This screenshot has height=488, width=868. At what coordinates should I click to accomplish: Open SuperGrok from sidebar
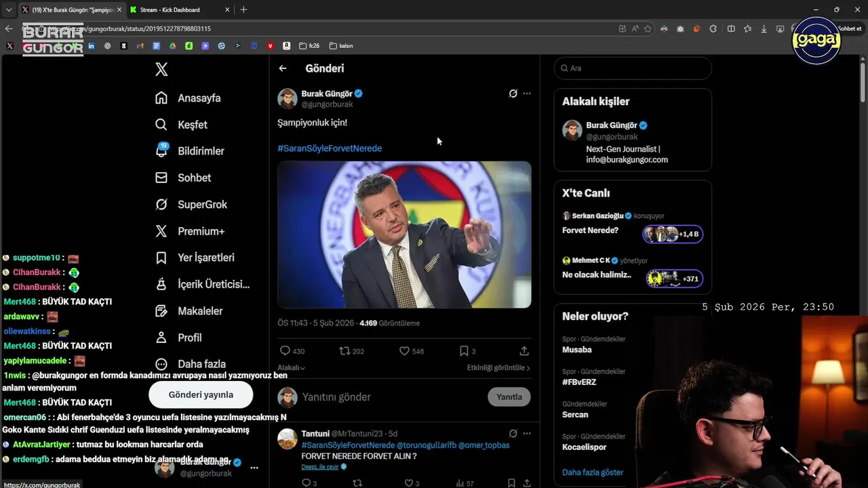click(191, 204)
